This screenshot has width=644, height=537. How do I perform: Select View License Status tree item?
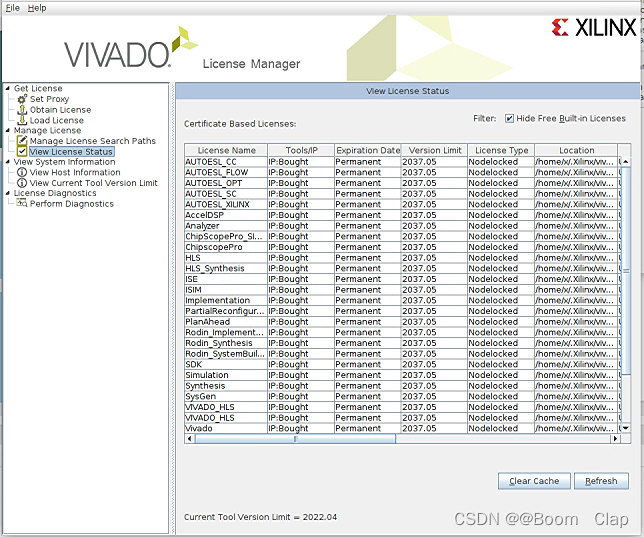71,152
